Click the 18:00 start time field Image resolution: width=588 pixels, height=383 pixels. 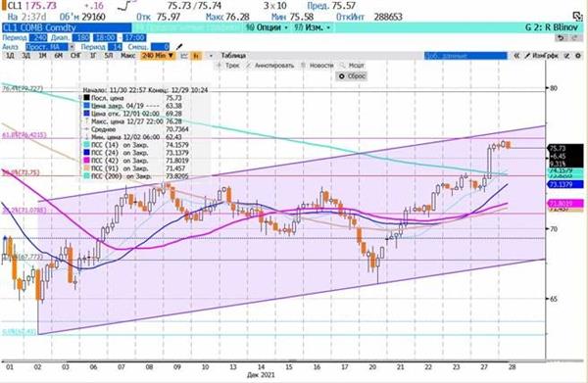[x=106, y=38]
